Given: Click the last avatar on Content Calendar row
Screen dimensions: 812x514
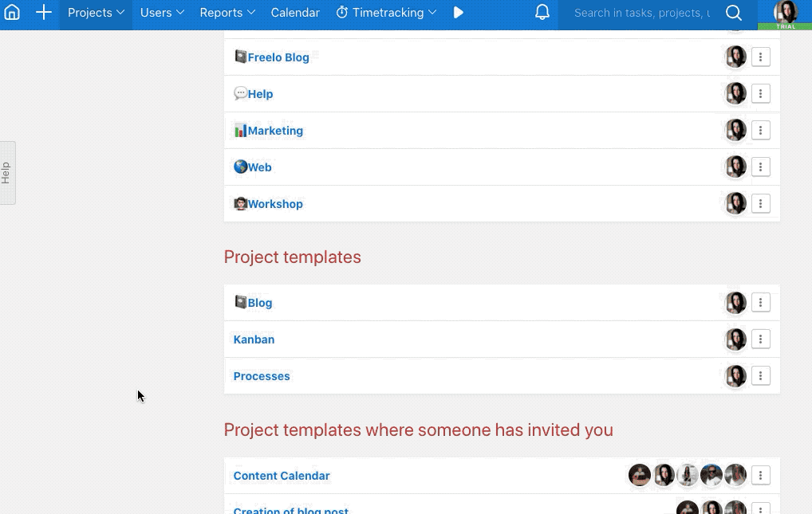Looking at the screenshot, I should (735, 475).
